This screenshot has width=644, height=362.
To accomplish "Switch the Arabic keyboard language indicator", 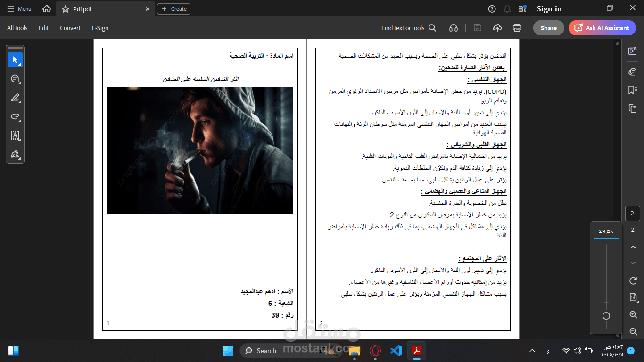I will point(548,351).
